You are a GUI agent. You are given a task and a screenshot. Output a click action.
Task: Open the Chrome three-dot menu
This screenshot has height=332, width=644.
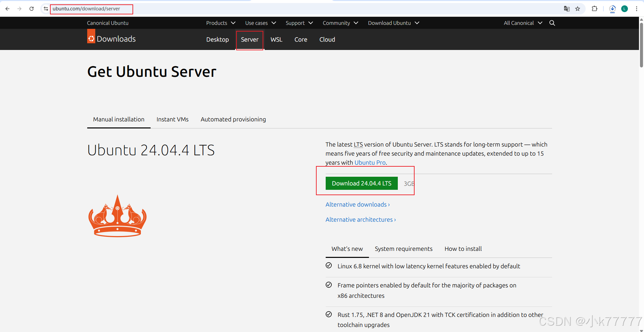coord(637,9)
